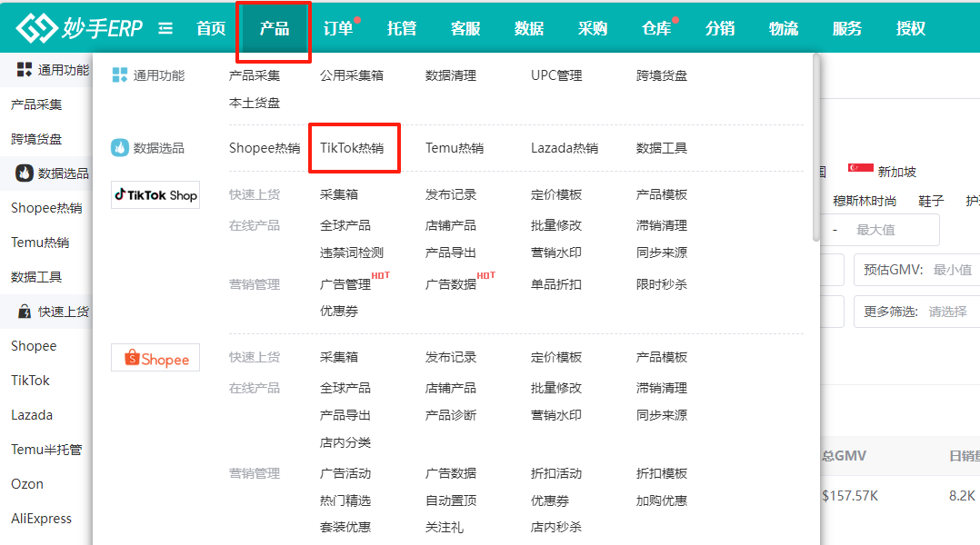This screenshot has width=980, height=545.
Task: Open the 分销 top navigation menu
Action: point(720,28)
